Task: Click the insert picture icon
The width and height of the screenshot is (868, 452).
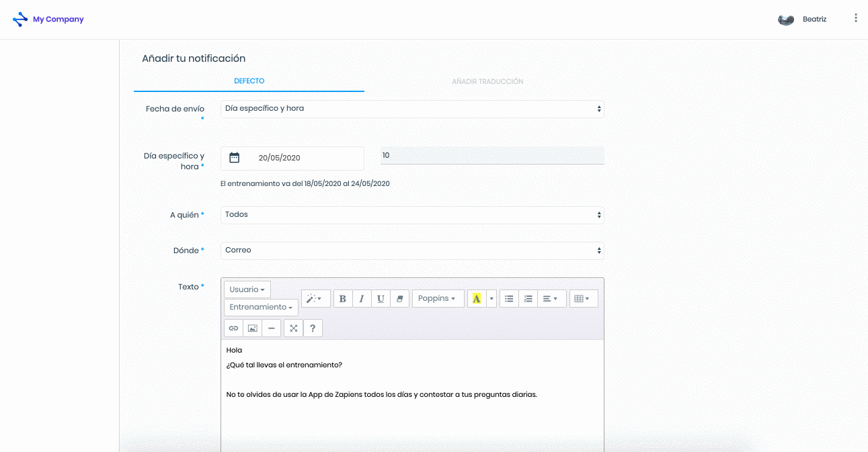Action: [252, 328]
